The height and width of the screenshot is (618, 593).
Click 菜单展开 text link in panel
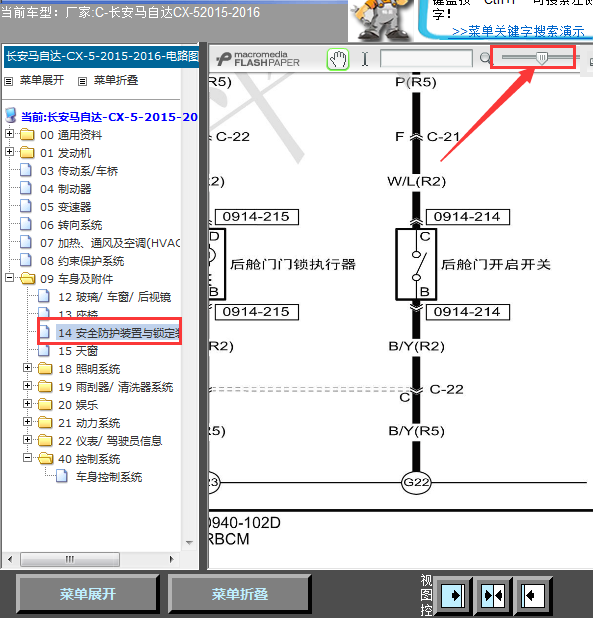42,80
